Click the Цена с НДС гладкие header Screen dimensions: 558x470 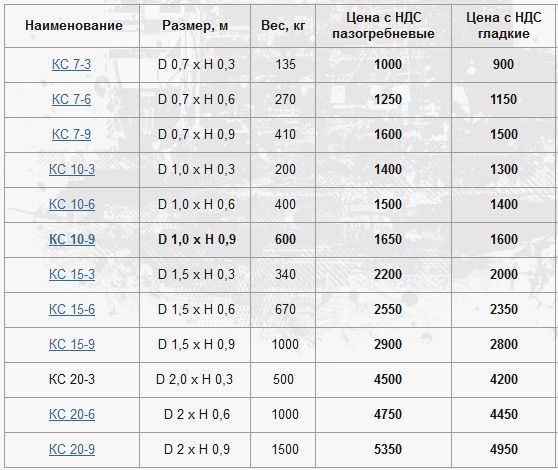(504, 26)
